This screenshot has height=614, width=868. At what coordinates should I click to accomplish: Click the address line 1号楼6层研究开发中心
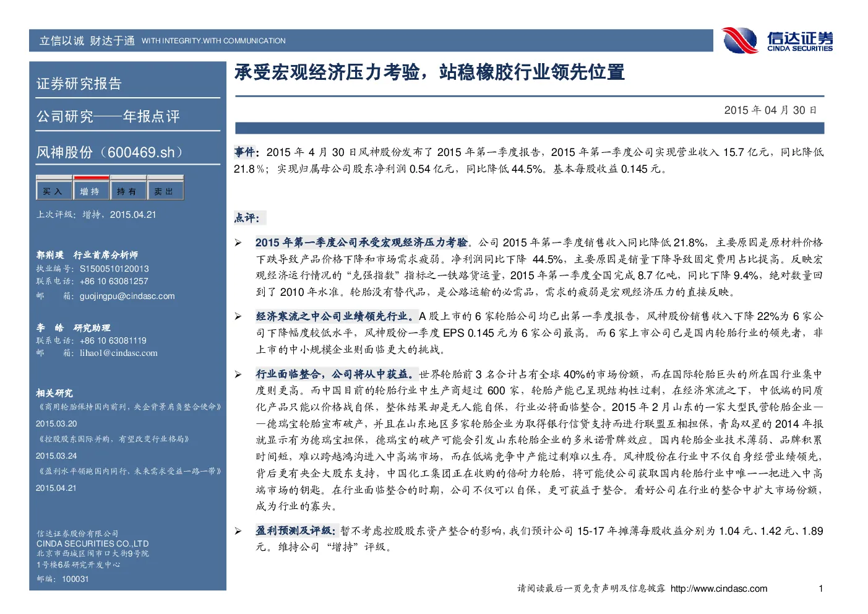[79, 565]
